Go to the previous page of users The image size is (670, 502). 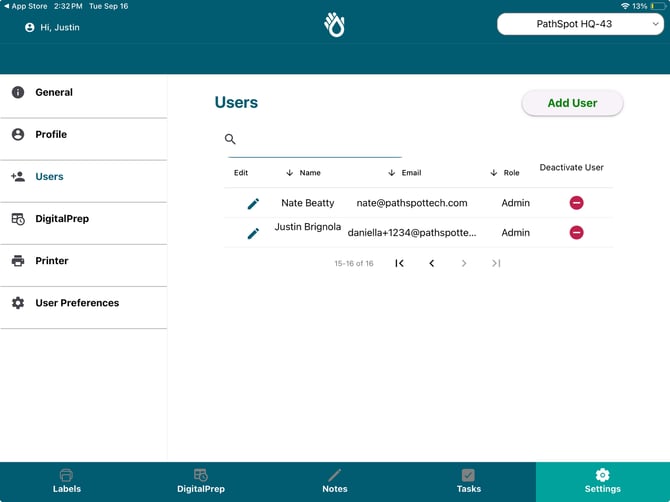pyautogui.click(x=432, y=263)
